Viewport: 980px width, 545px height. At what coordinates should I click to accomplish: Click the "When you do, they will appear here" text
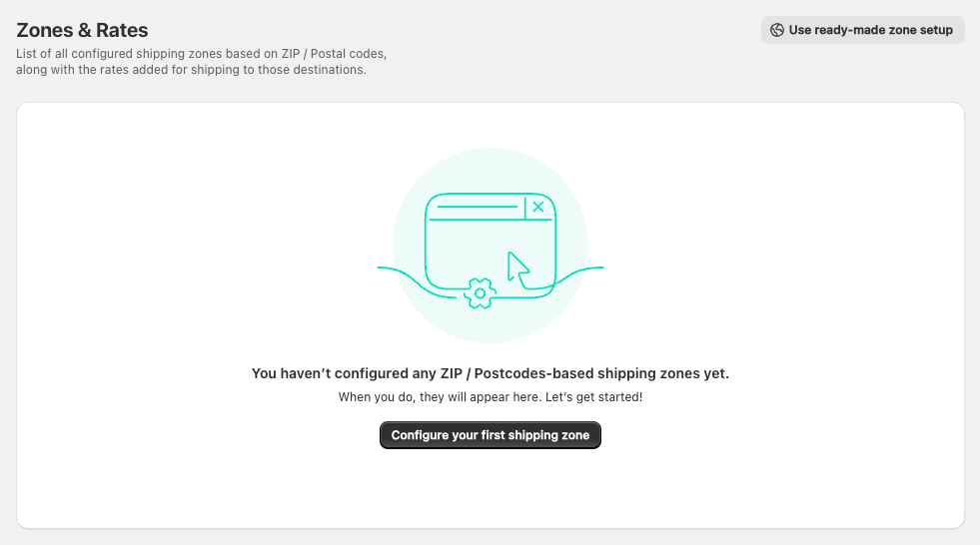tap(433, 397)
